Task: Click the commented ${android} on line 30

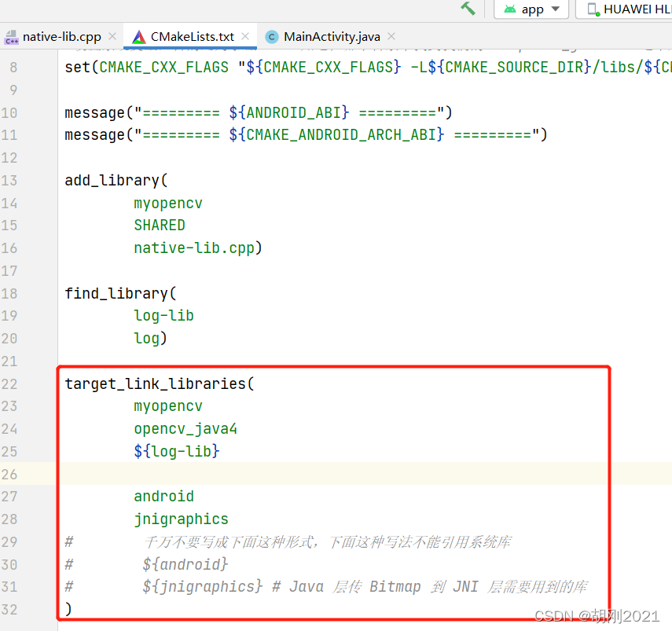Action: (x=185, y=564)
